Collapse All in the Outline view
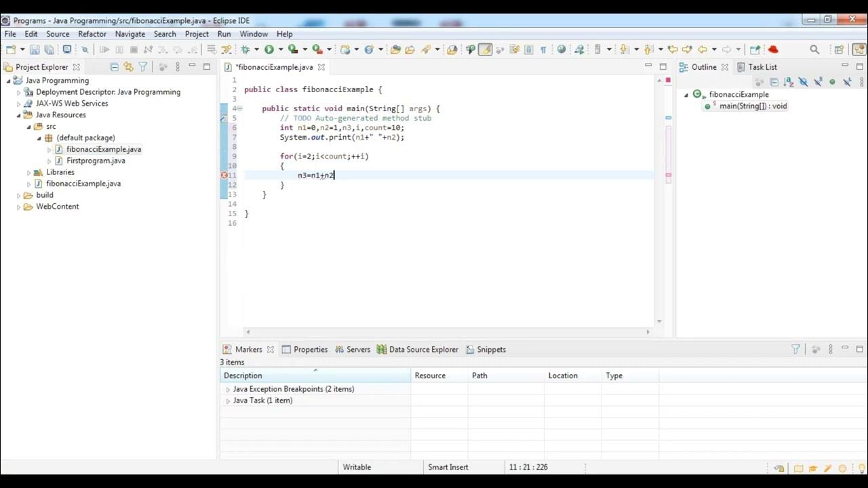 [x=774, y=82]
